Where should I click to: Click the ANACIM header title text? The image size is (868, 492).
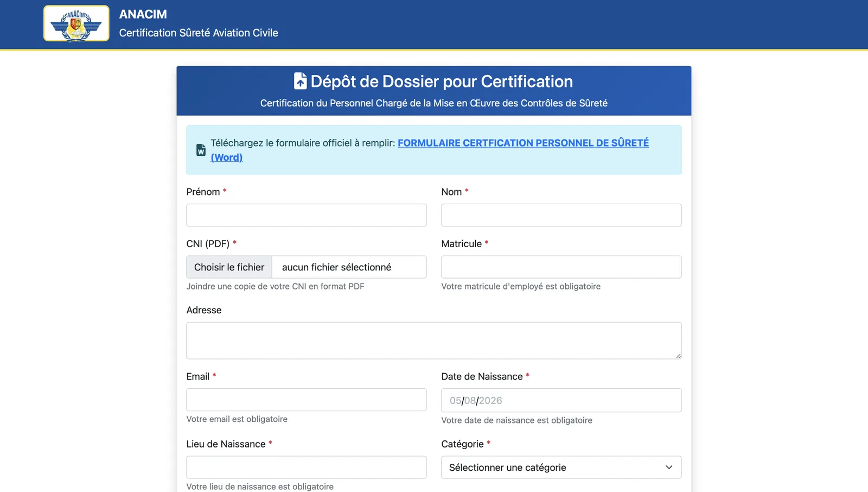click(143, 14)
